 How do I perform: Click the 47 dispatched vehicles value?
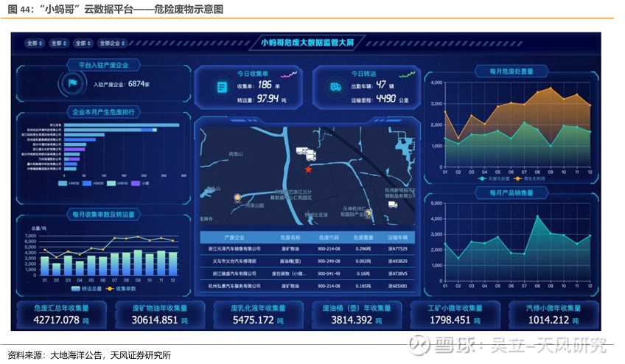point(382,85)
